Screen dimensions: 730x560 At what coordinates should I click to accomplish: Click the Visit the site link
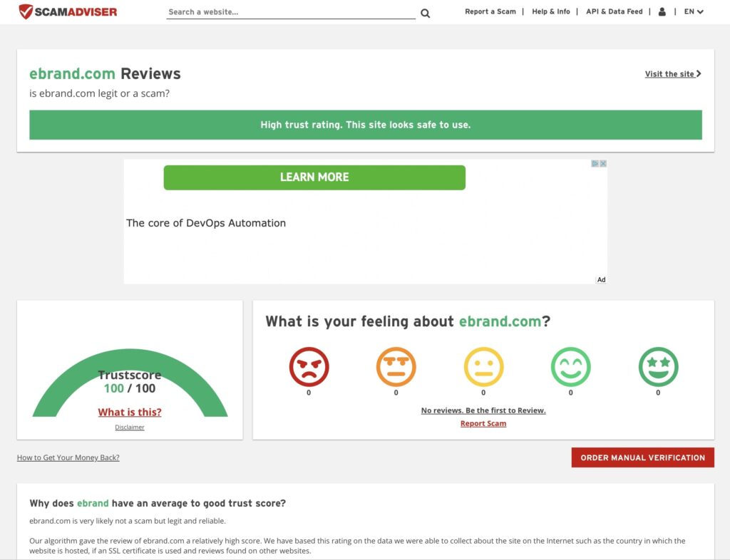pyautogui.click(x=672, y=74)
